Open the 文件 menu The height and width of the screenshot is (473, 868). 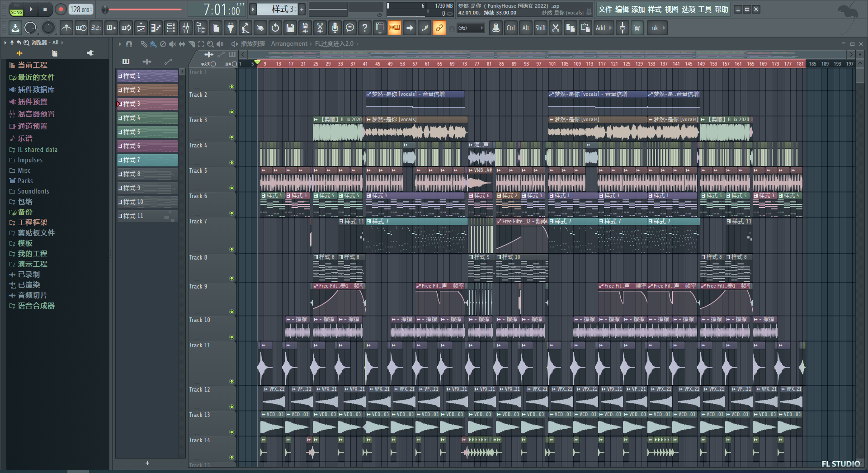[x=605, y=9]
